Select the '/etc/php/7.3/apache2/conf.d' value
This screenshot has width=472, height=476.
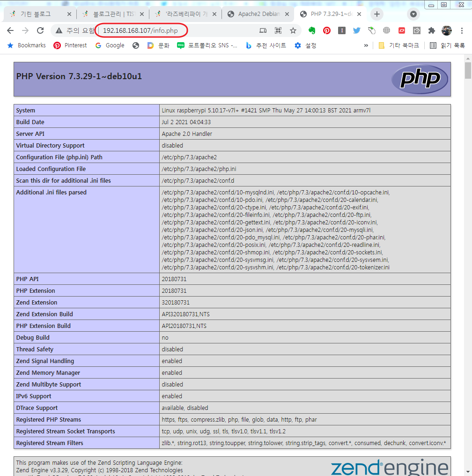pyautogui.click(x=198, y=181)
